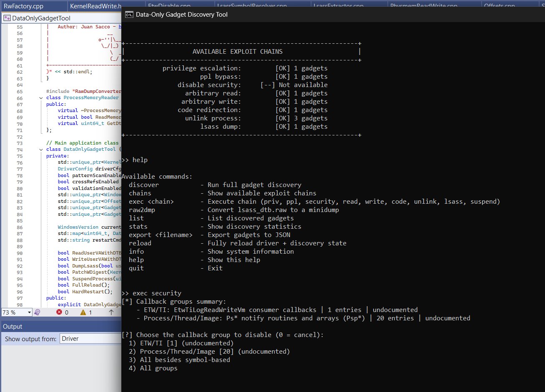545x392 pixels.
Task: Open the code cleanup health indicator icon
Action: [37, 312]
